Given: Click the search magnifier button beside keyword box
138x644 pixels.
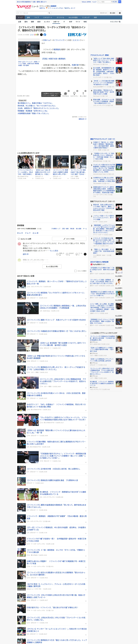Looking at the screenshot, I should coord(49,13).
